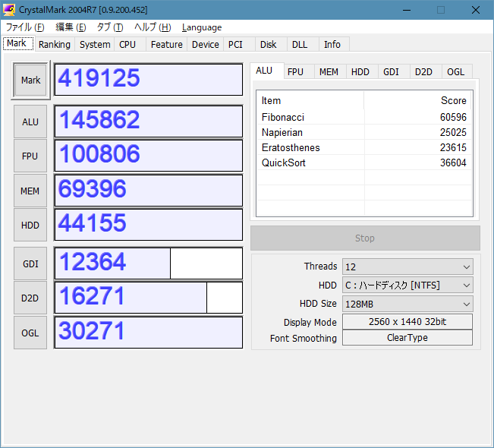Open the Language menu
494x448 pixels.
click(202, 27)
